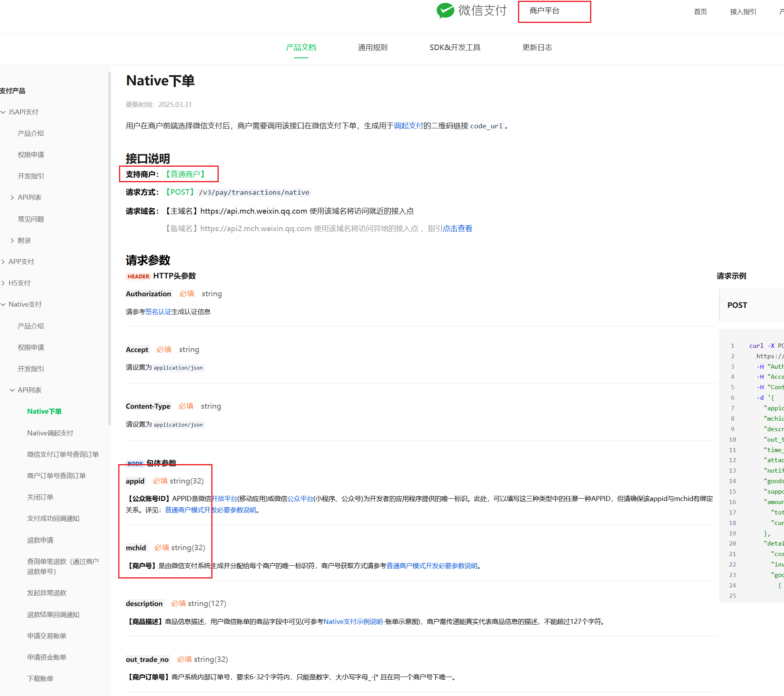Click the /v3/pay/transactions/native path
The image size is (784, 696).
(x=254, y=192)
